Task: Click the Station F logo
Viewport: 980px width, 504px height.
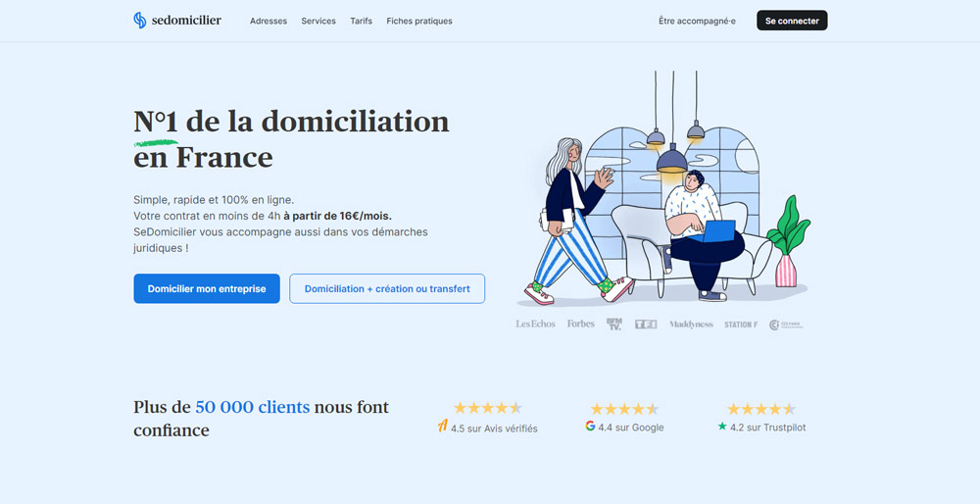Action: (x=741, y=324)
